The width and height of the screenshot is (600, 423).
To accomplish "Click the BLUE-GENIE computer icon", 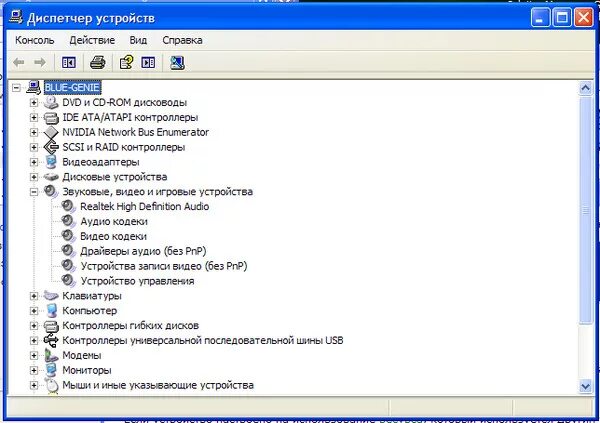I will (34, 88).
